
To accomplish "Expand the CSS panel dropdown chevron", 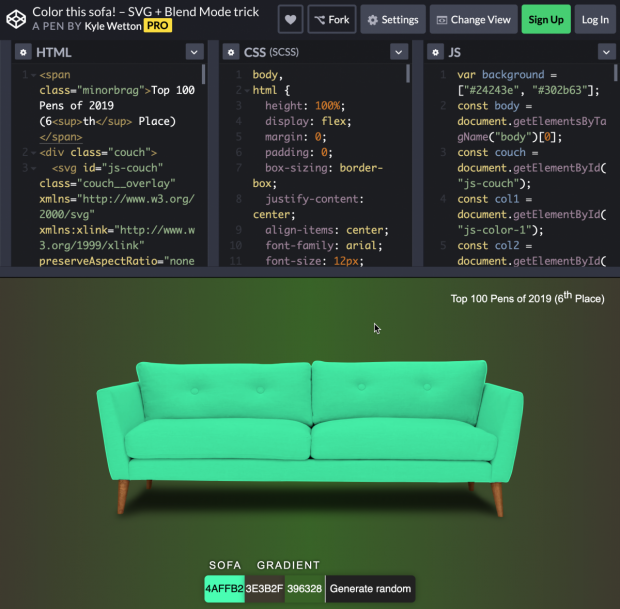I will (x=399, y=52).
